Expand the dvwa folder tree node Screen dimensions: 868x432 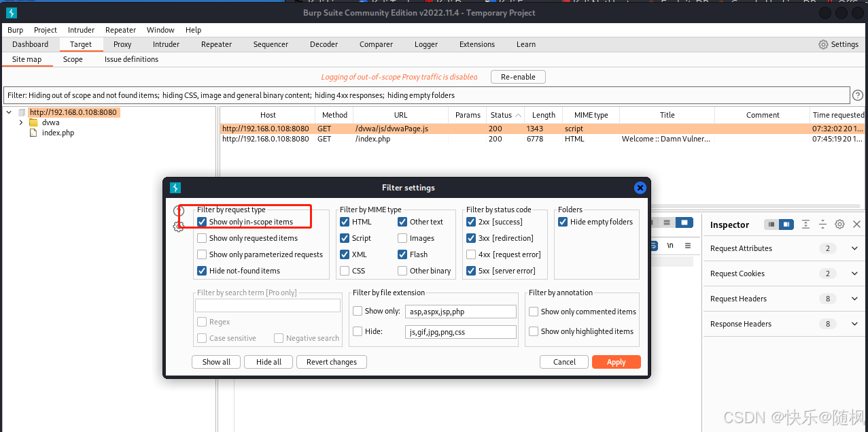pyautogui.click(x=21, y=122)
